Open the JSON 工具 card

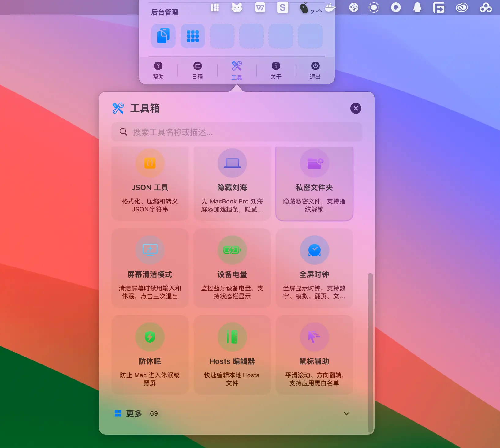click(x=150, y=184)
